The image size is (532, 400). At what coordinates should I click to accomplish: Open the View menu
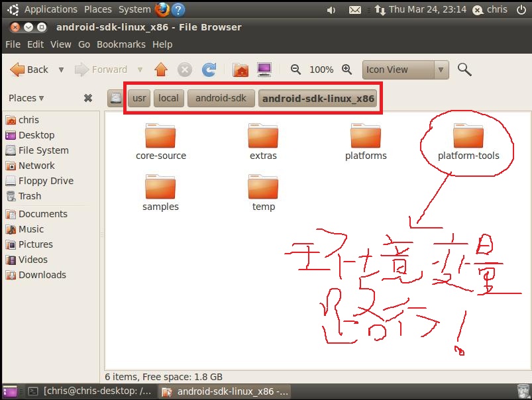pos(61,45)
